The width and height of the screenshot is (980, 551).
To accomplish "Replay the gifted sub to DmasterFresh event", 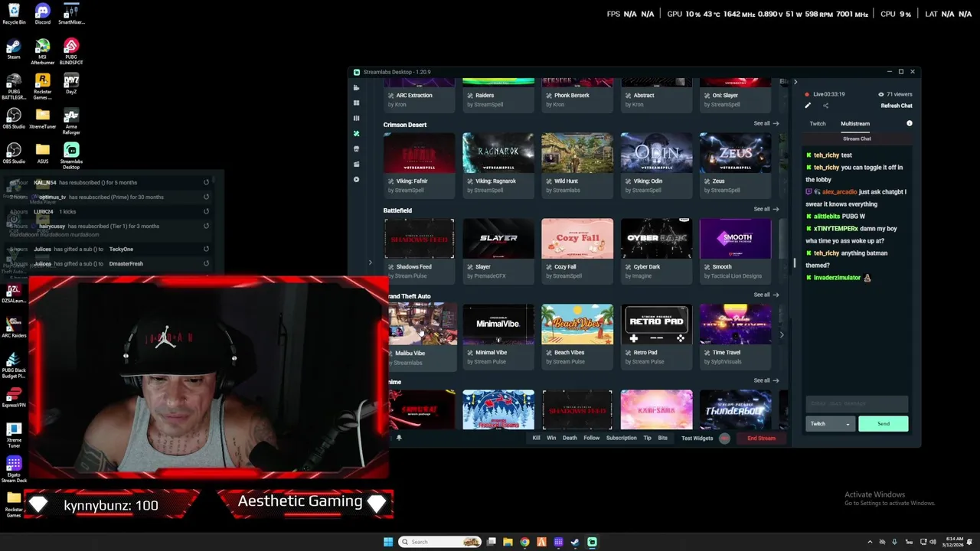I will tap(206, 263).
